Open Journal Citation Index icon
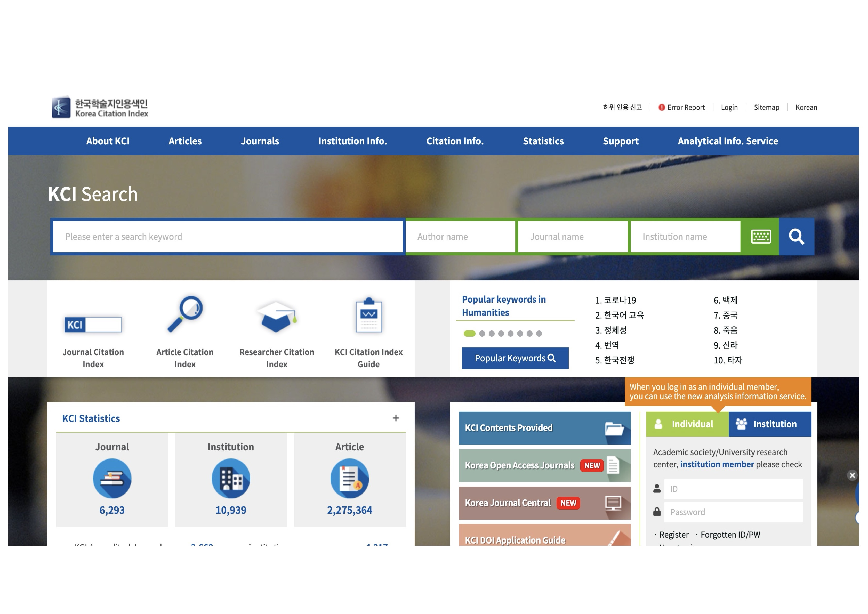Screen dimensions: 868x614 tap(93, 324)
